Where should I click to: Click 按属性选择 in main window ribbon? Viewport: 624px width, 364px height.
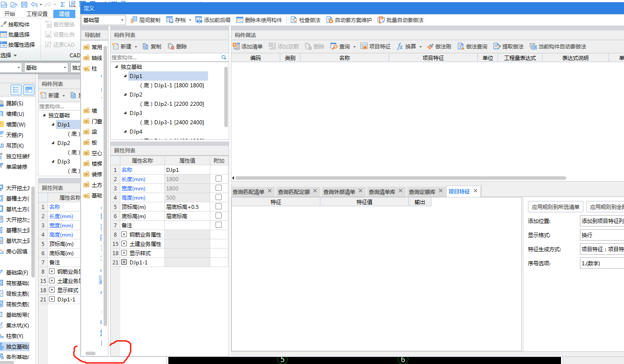tap(18, 45)
